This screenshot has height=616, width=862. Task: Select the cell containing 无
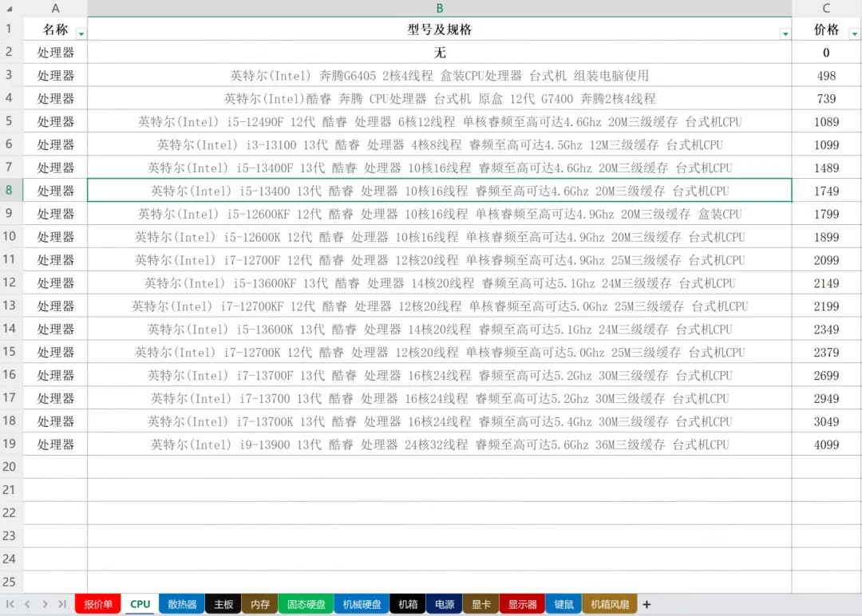(x=439, y=52)
